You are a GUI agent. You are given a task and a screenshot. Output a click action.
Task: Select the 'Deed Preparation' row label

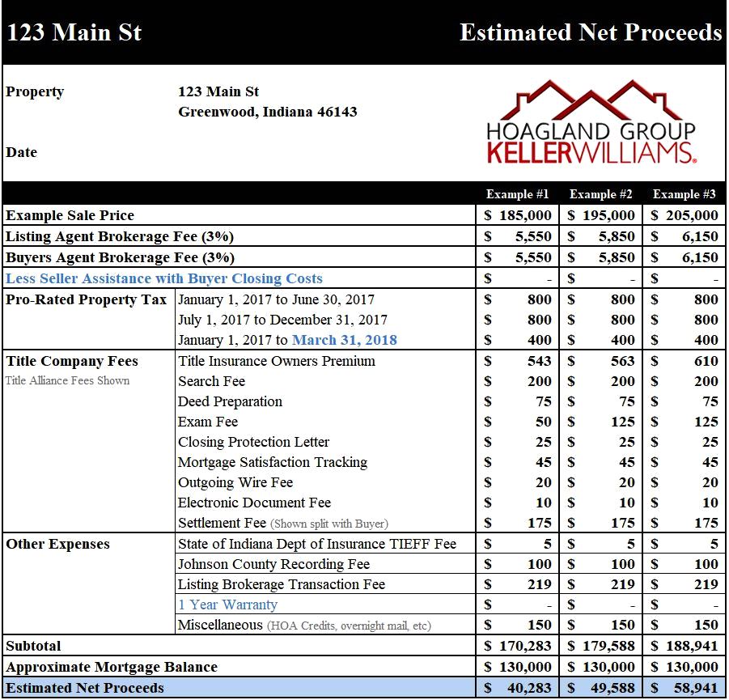point(230,401)
